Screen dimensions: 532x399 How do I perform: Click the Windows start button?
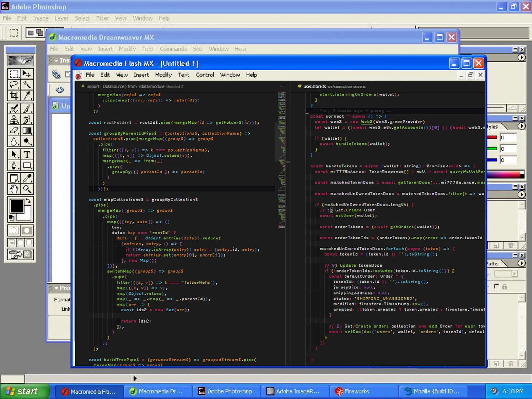click(x=24, y=391)
